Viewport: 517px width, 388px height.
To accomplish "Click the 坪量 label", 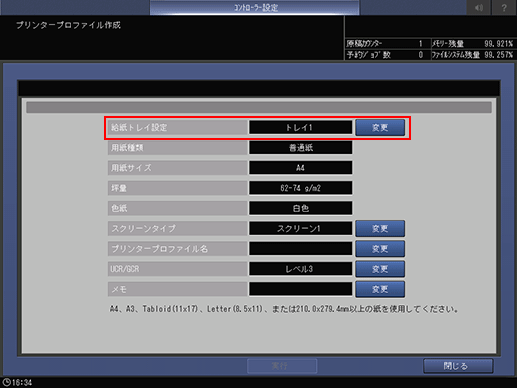I will tap(178, 188).
